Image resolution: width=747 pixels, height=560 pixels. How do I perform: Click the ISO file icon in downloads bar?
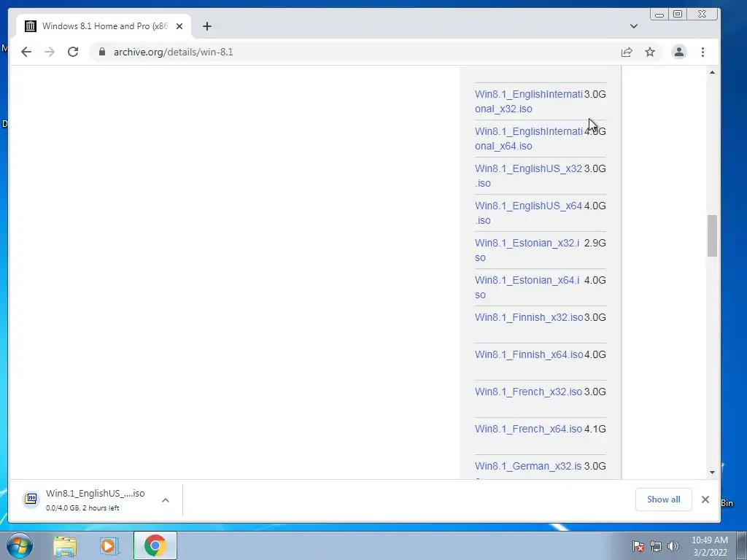click(31, 499)
